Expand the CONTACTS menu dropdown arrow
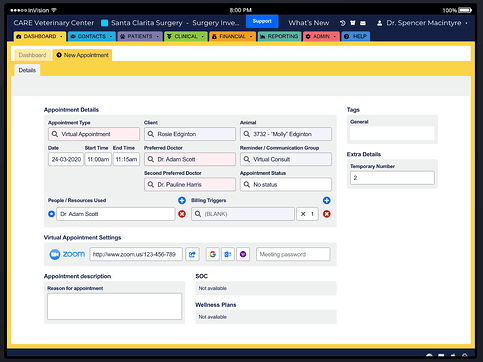The height and width of the screenshot is (362, 483). pyautogui.click(x=111, y=36)
